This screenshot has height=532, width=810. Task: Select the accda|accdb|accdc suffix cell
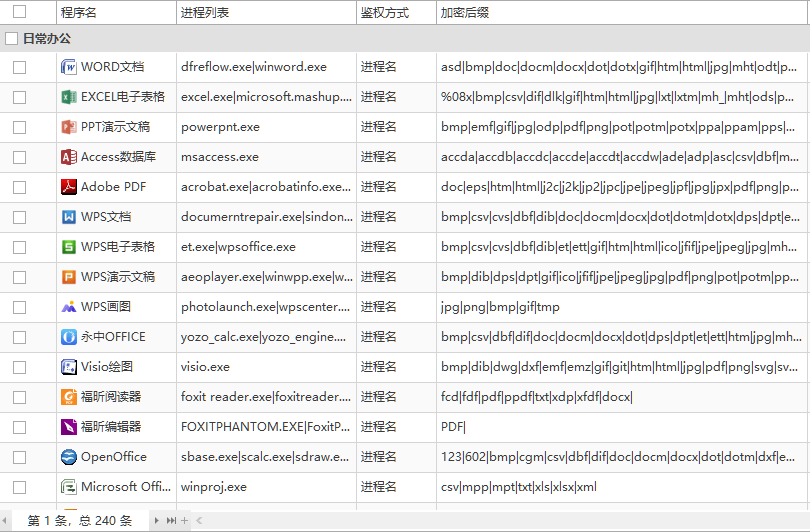622,157
